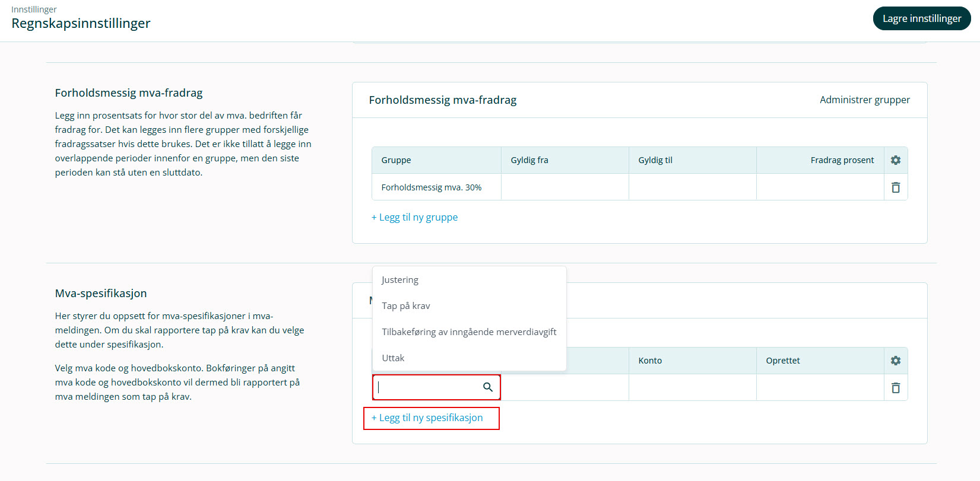The width and height of the screenshot is (980, 481).
Task: Click the Gyldig til cell in group row
Action: pyautogui.click(x=692, y=187)
